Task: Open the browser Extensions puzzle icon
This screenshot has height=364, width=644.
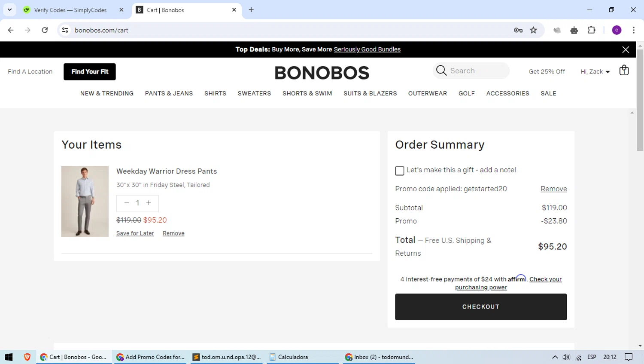Action: click(591, 30)
